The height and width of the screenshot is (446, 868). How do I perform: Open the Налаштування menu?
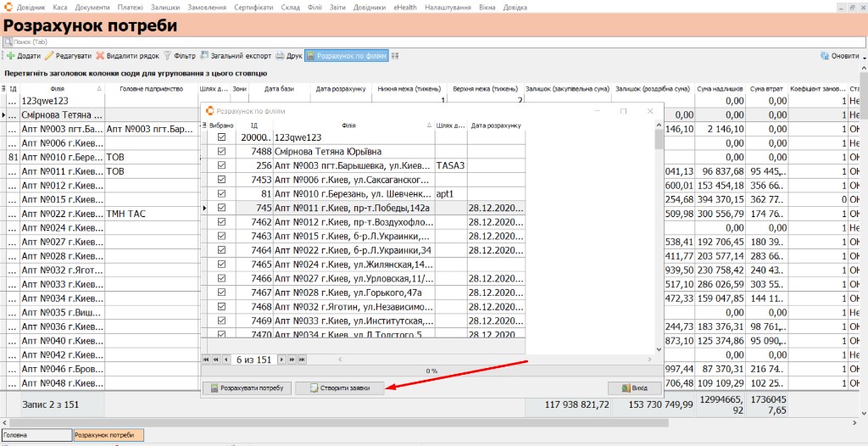point(448,8)
